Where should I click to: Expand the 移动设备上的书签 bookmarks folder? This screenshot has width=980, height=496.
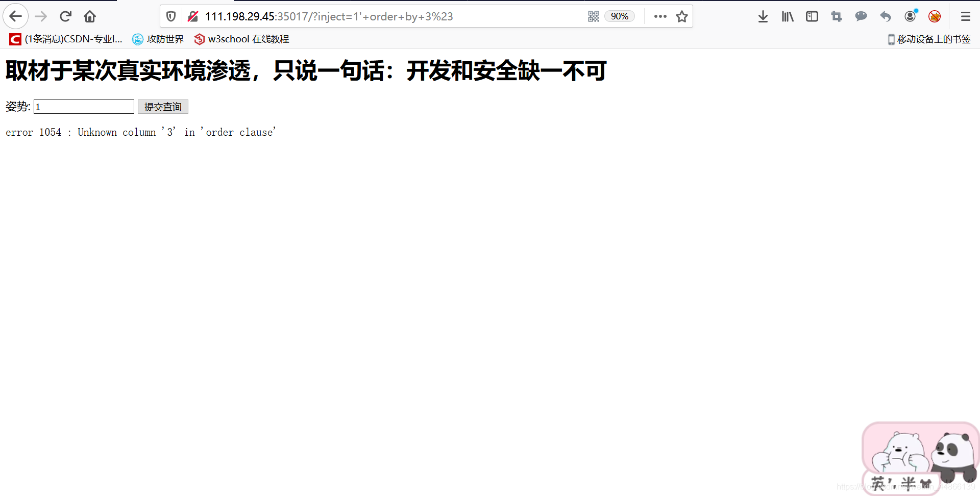tap(929, 39)
